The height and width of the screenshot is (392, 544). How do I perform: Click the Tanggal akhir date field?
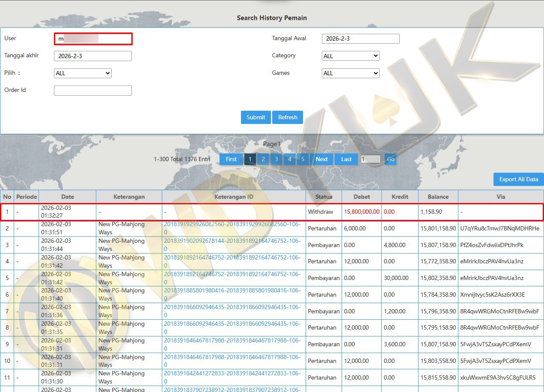tap(92, 56)
